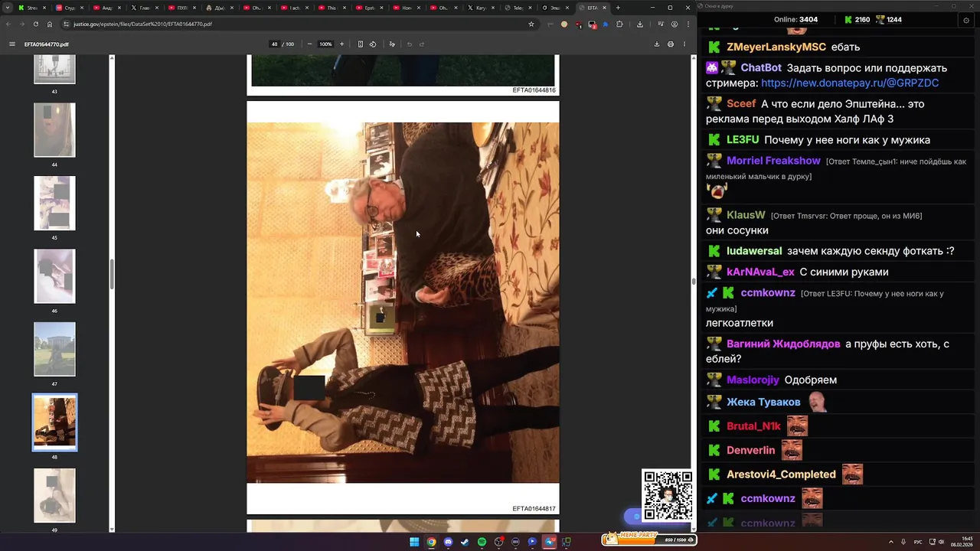Switch to the Stre... Kick browser tab
The image size is (980, 551).
tap(31, 8)
